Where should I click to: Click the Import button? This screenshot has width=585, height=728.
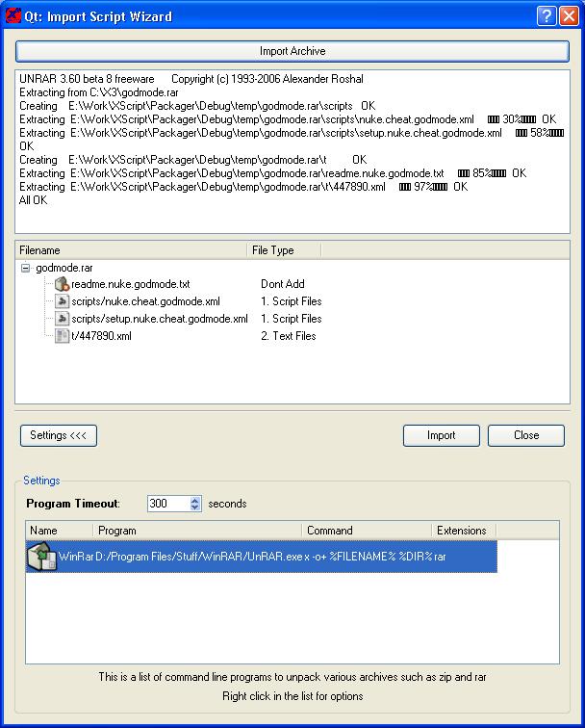(x=442, y=435)
